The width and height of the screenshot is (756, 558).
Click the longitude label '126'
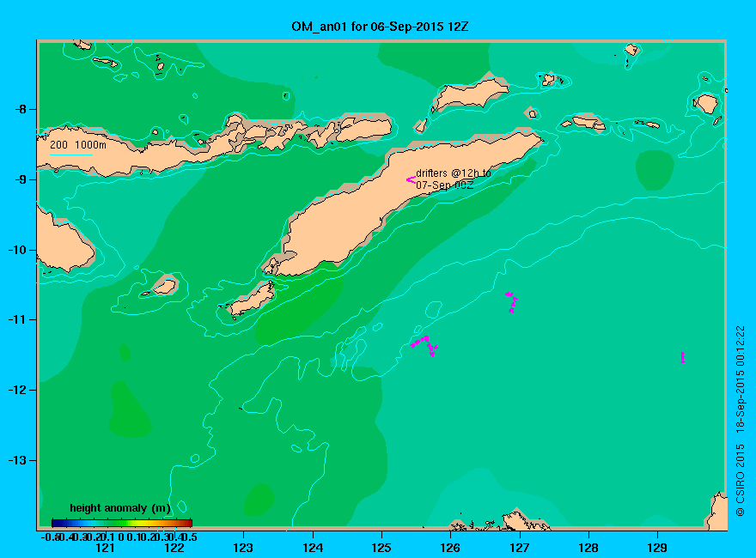coord(450,548)
